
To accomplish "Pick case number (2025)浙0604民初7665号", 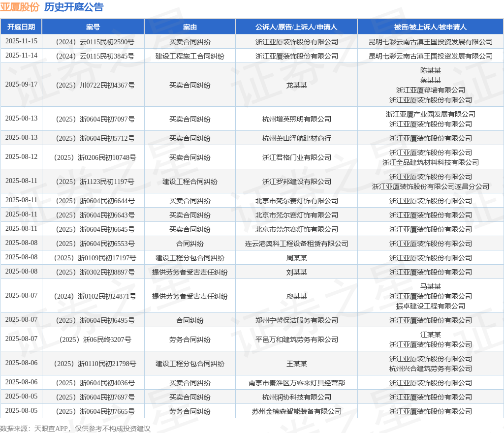I will tap(93, 411).
